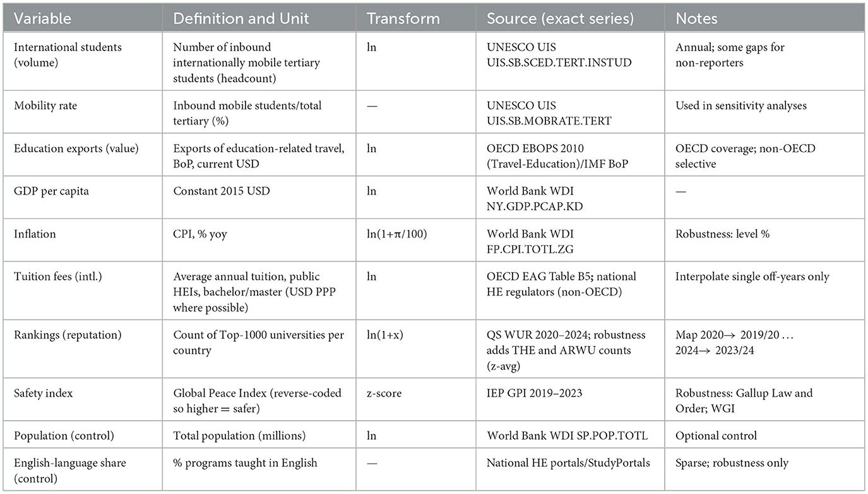Click the Inflation variable cell
Screen dimensions: 868x494
point(35,234)
